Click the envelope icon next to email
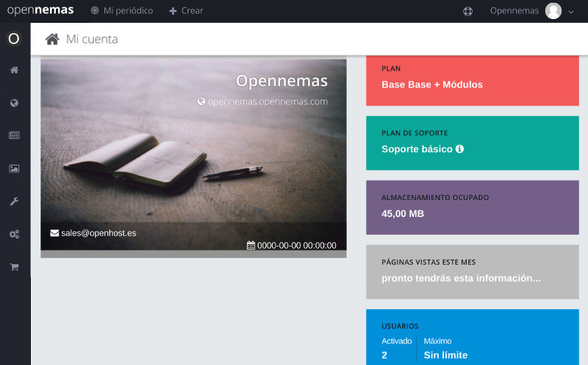The height and width of the screenshot is (365, 588). 54,233
